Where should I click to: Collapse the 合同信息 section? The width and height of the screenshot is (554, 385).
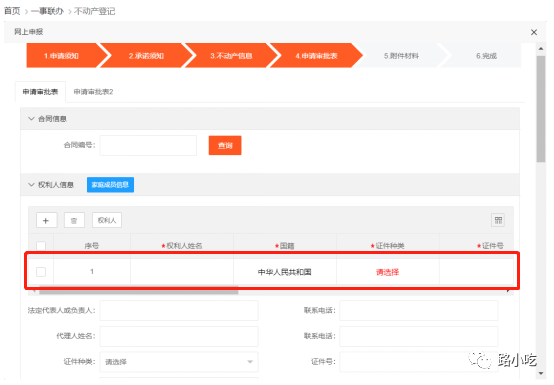(x=31, y=119)
